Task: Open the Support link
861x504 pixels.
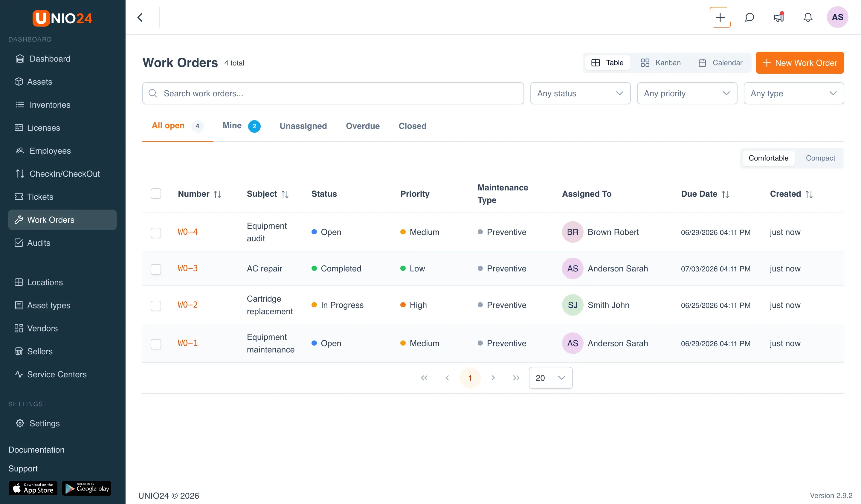Action: coord(23,468)
